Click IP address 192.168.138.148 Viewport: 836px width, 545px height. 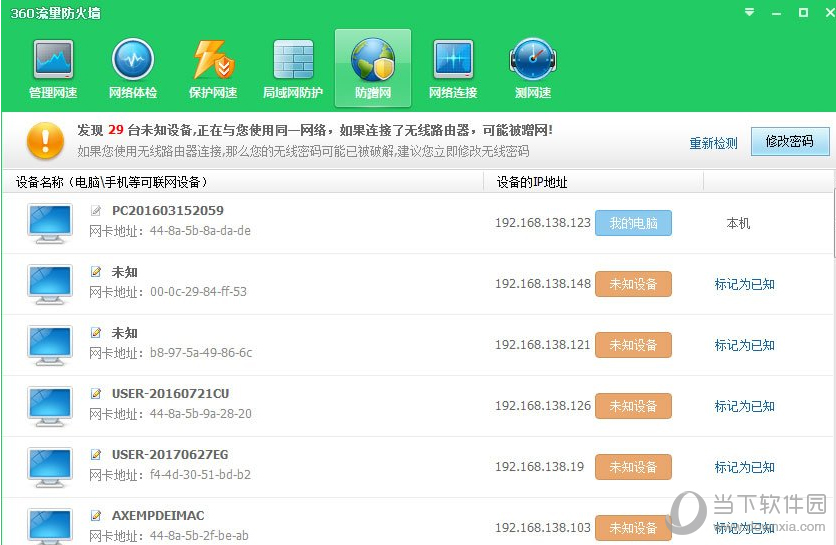point(543,284)
